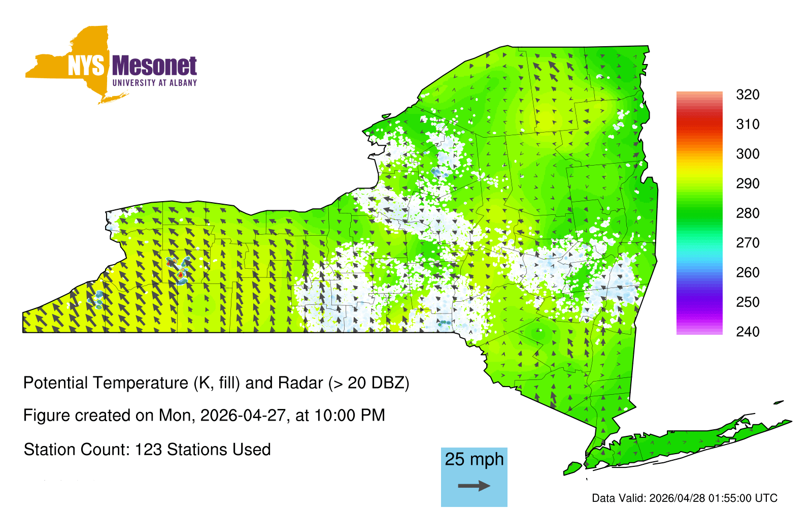This screenshot has height=508, width=812.
Task: Click the University at Albany text
Action: tap(154, 83)
